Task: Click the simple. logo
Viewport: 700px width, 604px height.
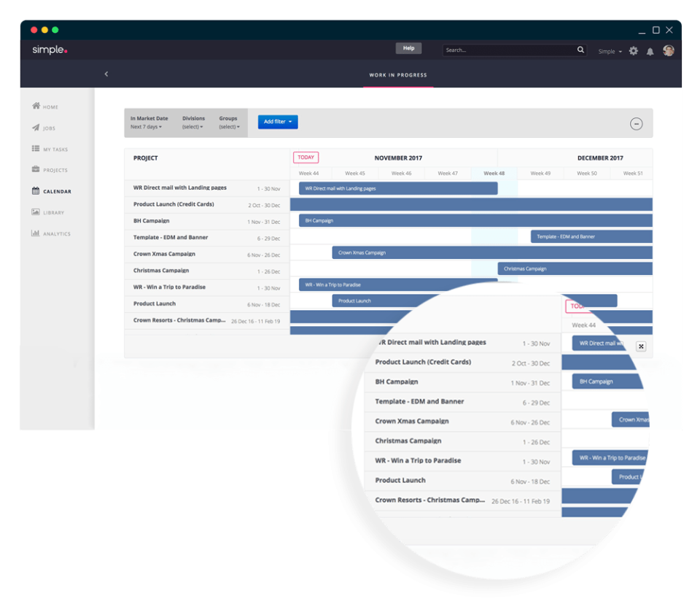Action: pyautogui.click(x=50, y=50)
